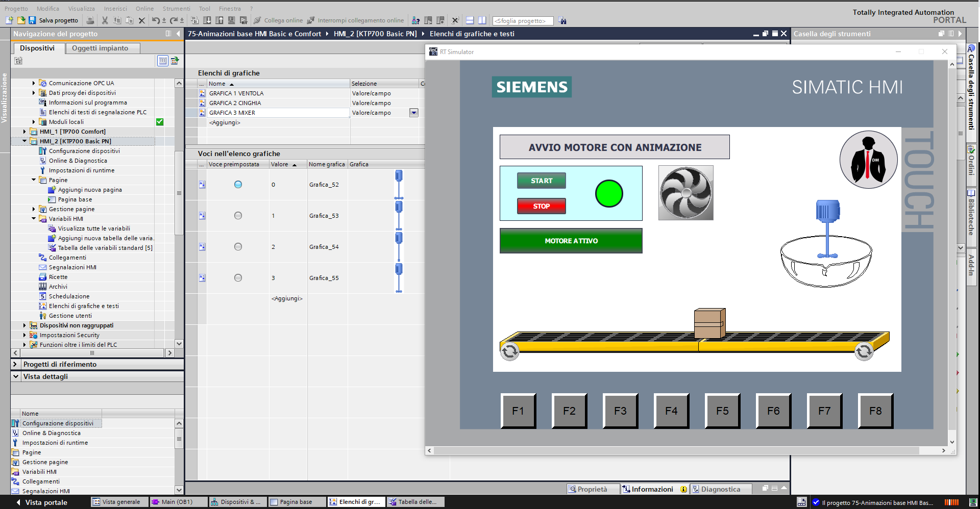
Task: Select default entry radio for value 1
Action: [238, 216]
